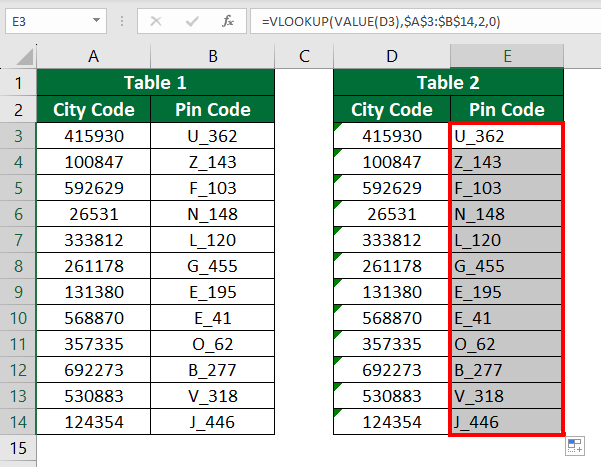Select cell E7 with L_120

point(507,240)
